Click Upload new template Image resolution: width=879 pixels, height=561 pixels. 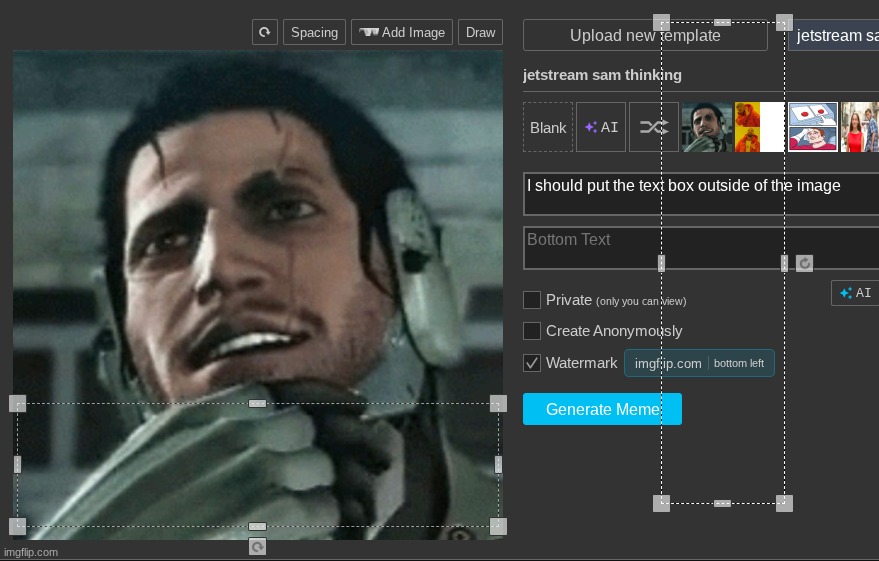click(645, 35)
